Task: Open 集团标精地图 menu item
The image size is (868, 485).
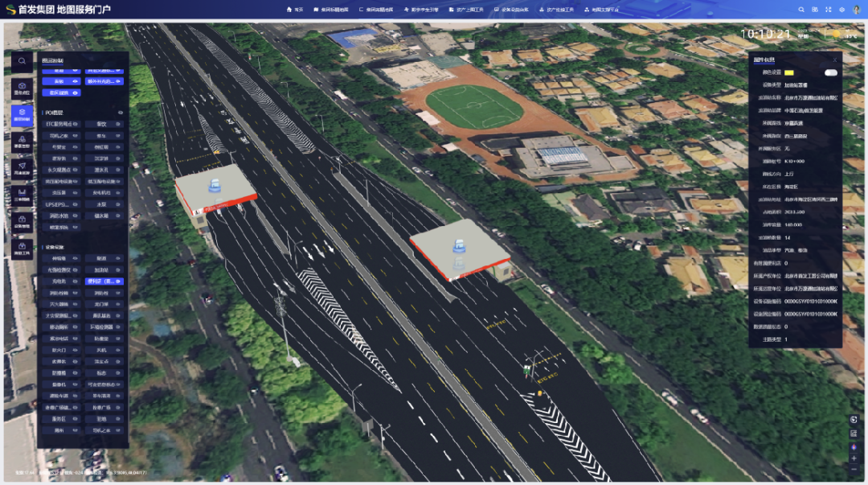Action: click(x=330, y=10)
